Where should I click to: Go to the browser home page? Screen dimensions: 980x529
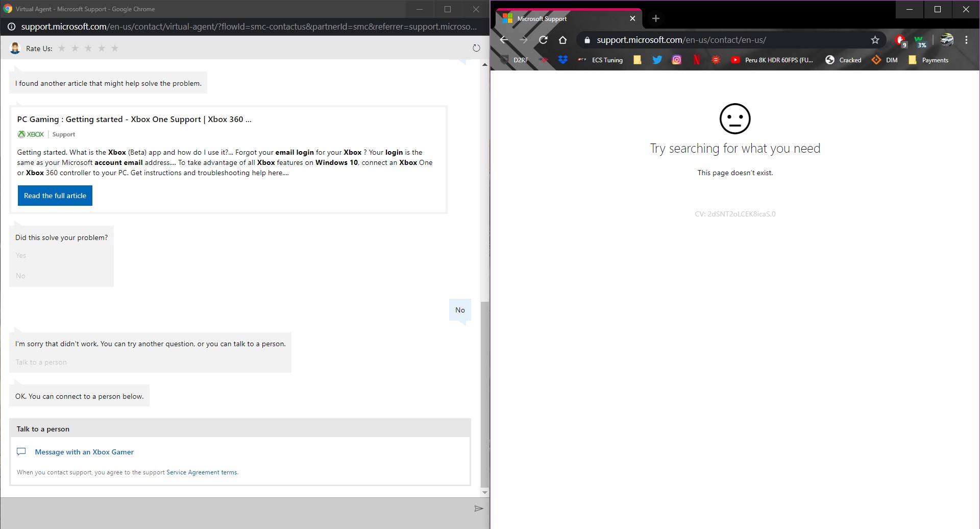click(562, 40)
